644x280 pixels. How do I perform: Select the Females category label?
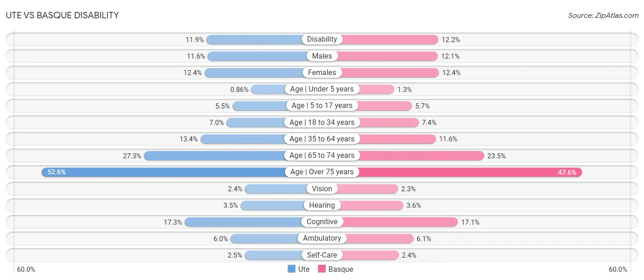point(322,72)
